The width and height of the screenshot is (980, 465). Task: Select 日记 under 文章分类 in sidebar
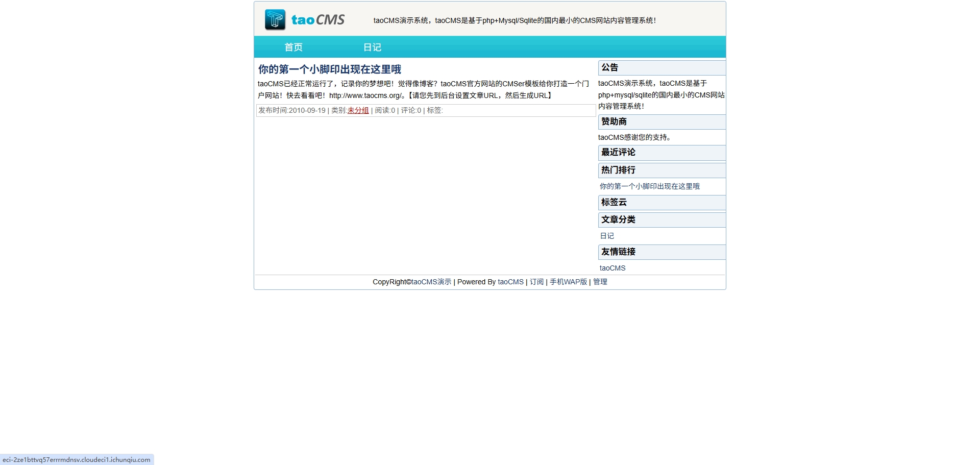tap(607, 236)
